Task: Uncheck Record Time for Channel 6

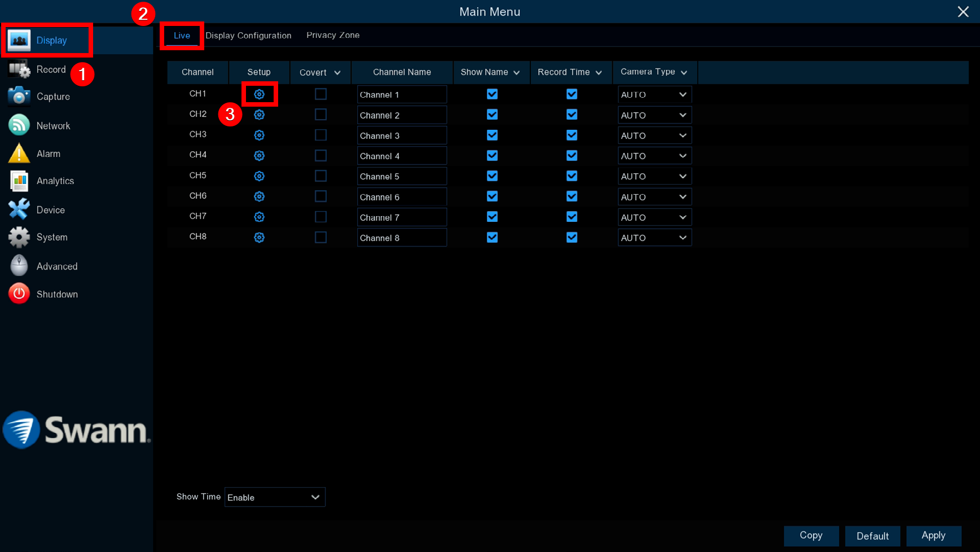Action: click(572, 196)
